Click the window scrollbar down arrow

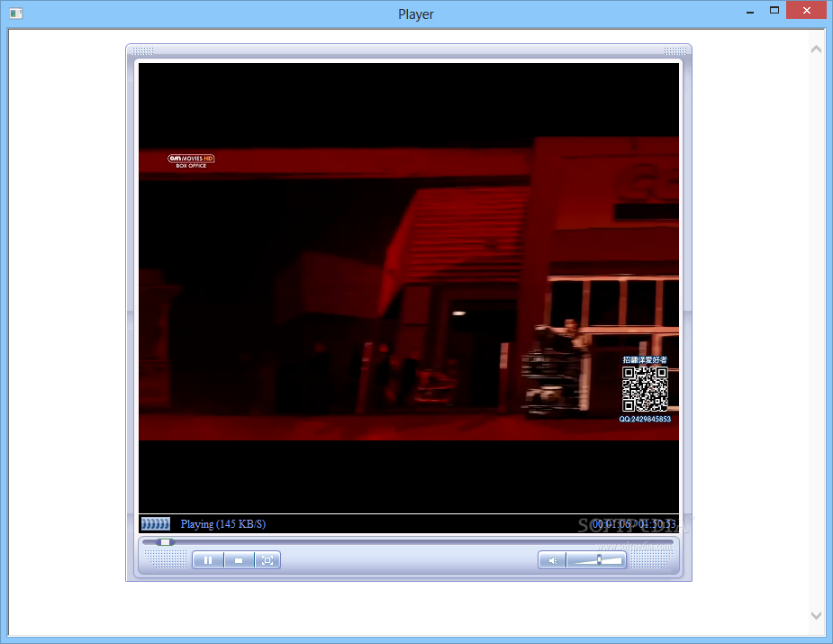tap(817, 615)
